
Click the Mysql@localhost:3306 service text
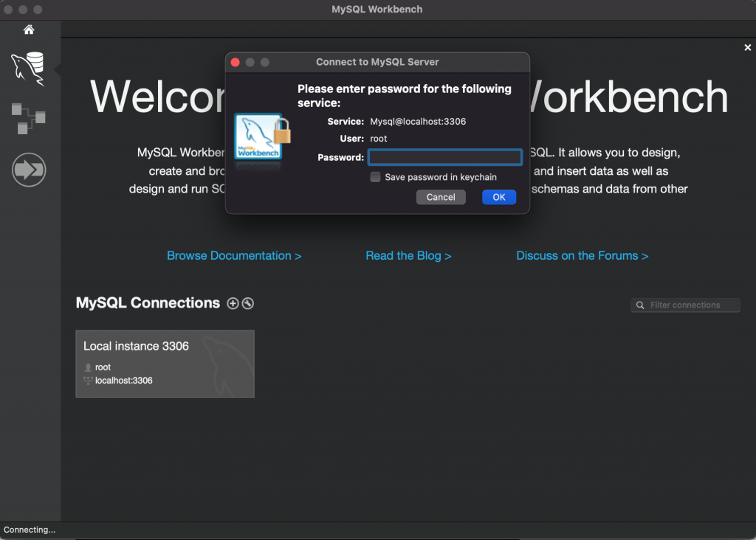(418, 122)
